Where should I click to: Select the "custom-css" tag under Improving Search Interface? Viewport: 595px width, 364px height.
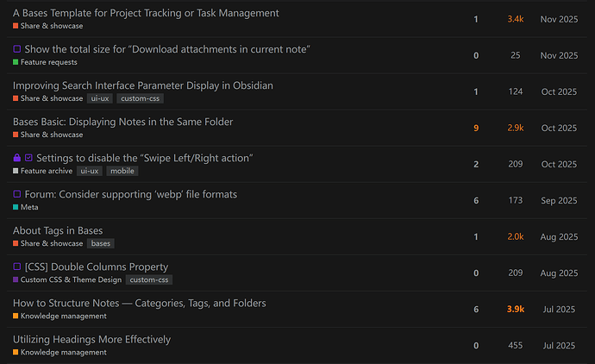[x=141, y=98]
